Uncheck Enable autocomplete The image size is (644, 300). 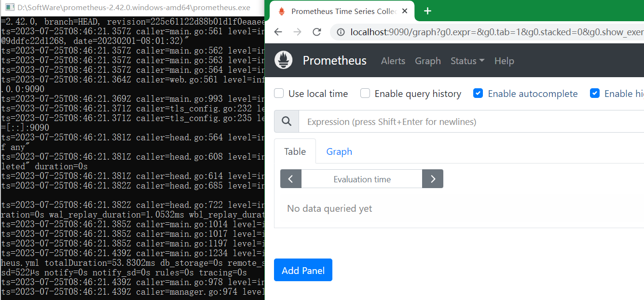pyautogui.click(x=478, y=94)
